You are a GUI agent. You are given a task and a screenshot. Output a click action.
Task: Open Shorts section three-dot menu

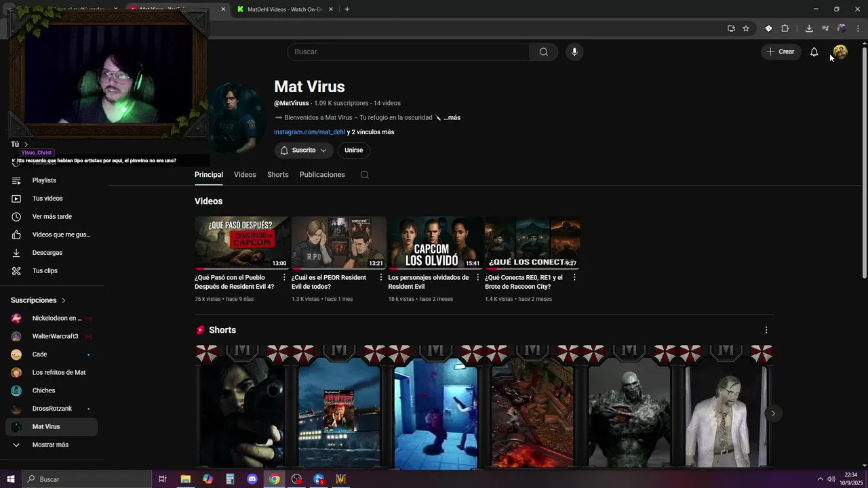[766, 330]
